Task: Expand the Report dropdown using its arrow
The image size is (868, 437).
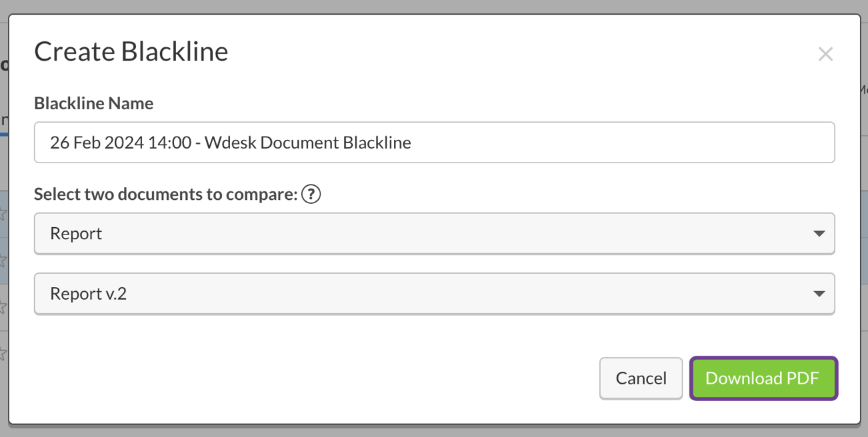Action: tap(819, 234)
